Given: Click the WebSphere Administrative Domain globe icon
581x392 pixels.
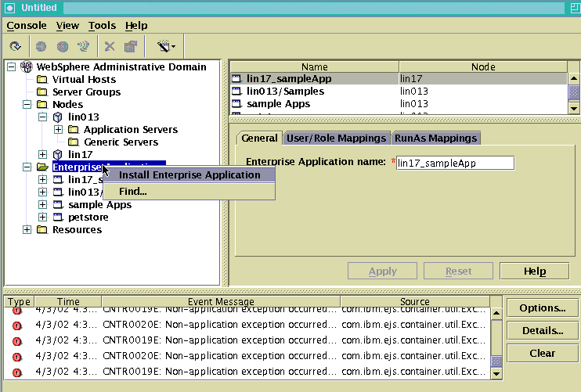Looking at the screenshot, I should click(27, 67).
